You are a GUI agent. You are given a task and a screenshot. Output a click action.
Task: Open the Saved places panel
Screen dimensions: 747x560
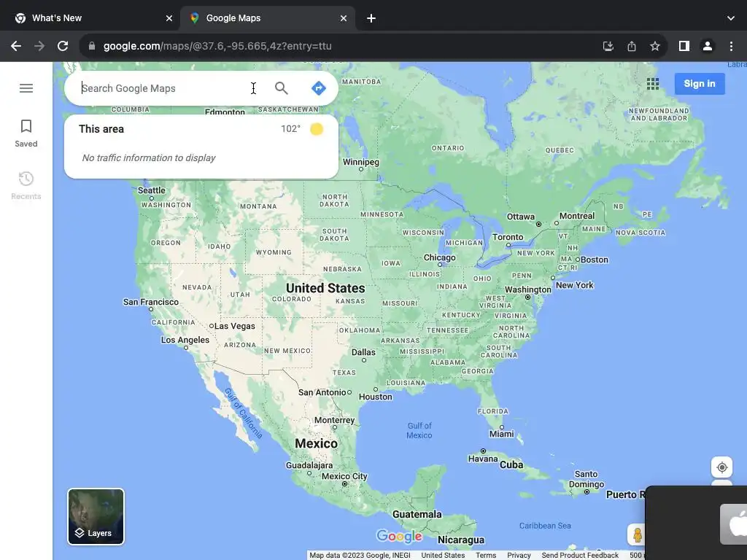pos(26,133)
